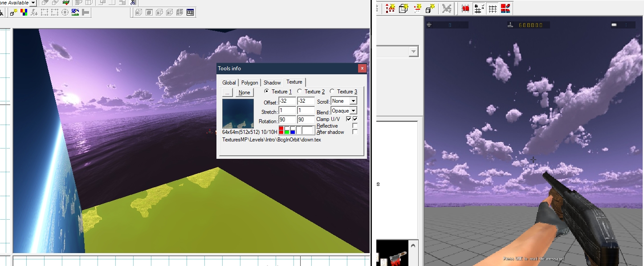Image resolution: width=644 pixels, height=266 pixels.
Task: Switch to the Shadow tab
Action: click(x=272, y=83)
